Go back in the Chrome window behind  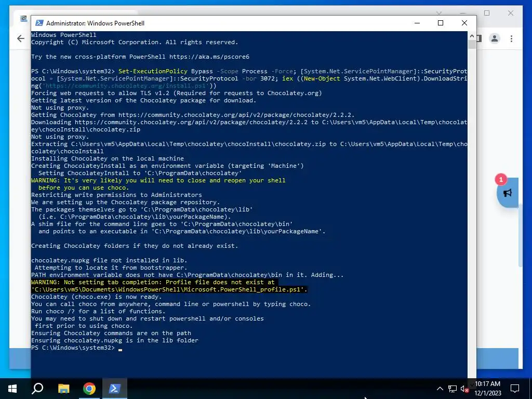(21, 38)
